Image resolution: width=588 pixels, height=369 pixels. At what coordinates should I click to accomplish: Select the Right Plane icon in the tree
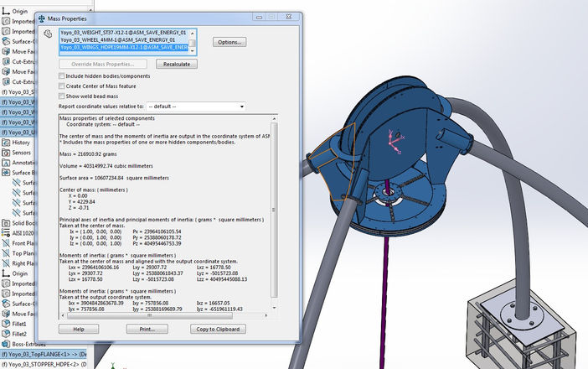point(6,263)
